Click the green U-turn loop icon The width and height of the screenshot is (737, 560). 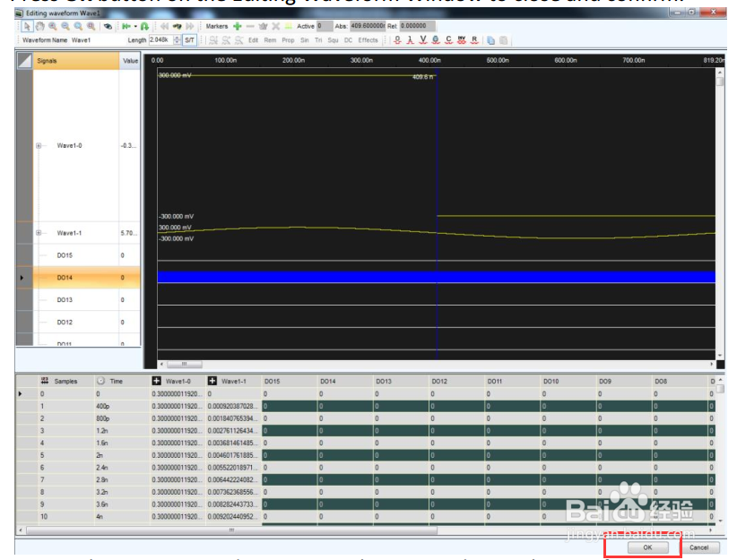click(x=144, y=26)
